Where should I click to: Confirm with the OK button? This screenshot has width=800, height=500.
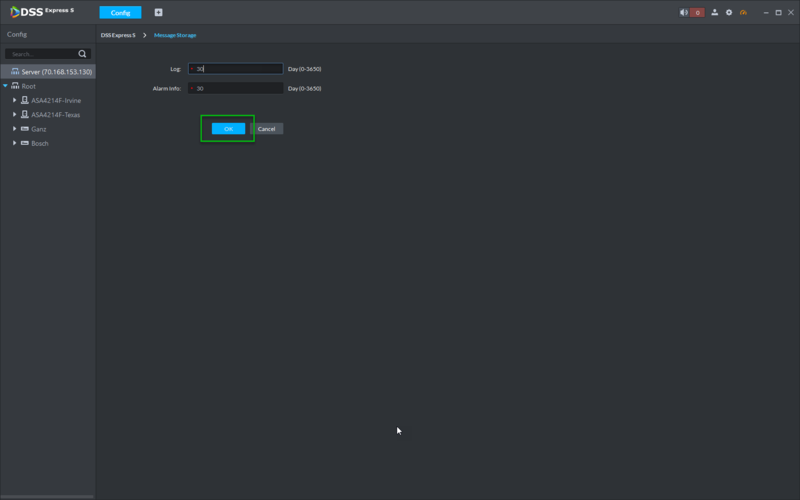pos(228,129)
